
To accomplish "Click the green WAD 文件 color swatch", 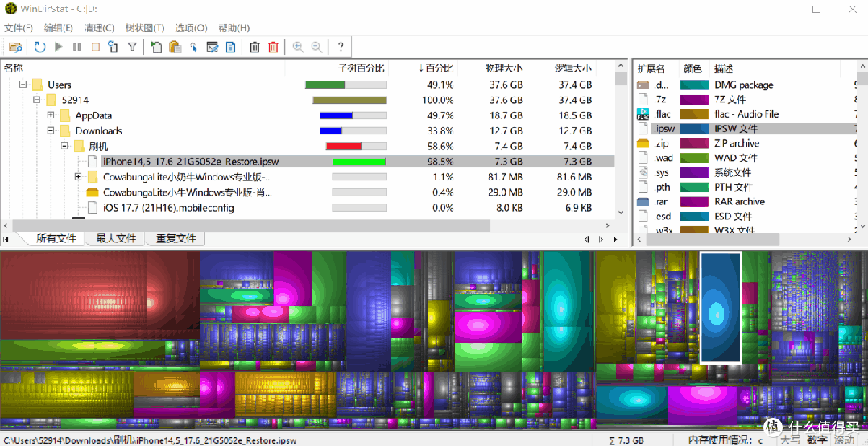I will 694,158.
